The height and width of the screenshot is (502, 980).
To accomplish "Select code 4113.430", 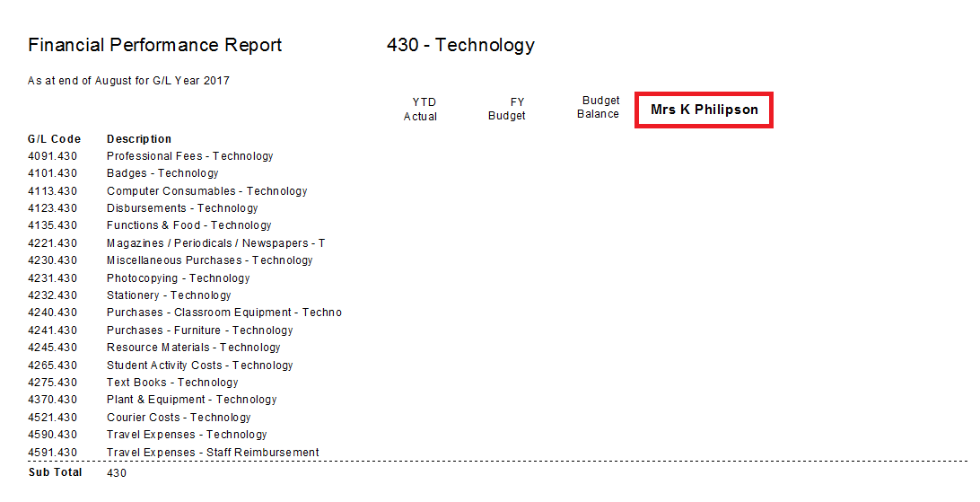I will click(x=52, y=190).
